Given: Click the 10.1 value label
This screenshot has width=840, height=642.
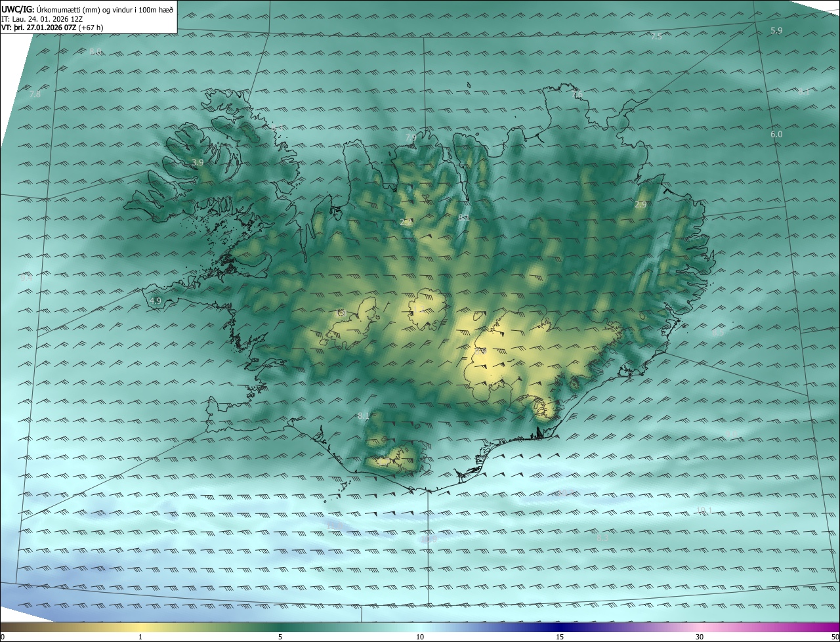Looking at the screenshot, I should [704, 510].
